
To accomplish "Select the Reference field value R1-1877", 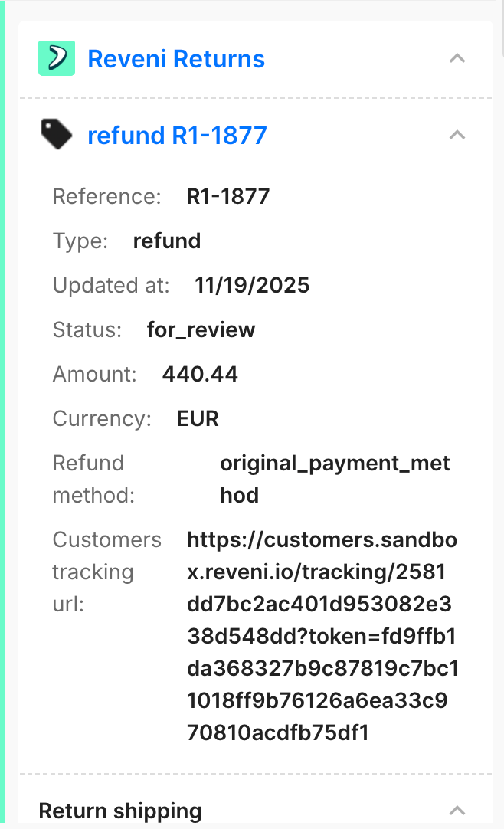I will (228, 196).
